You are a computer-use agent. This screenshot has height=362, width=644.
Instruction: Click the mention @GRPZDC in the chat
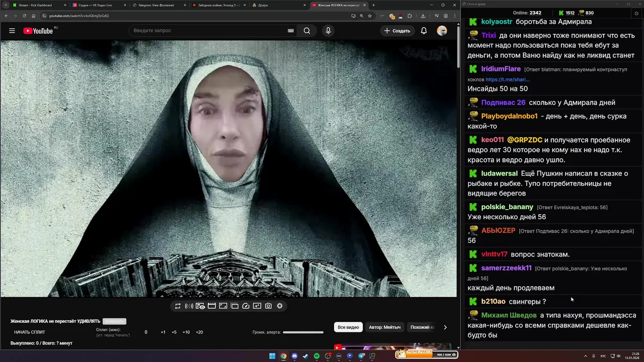pyautogui.click(x=525, y=140)
